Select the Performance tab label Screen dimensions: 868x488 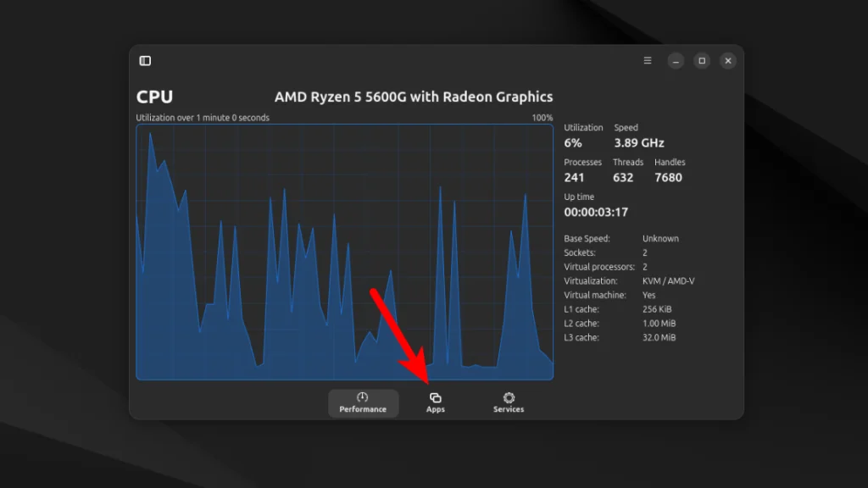click(363, 410)
